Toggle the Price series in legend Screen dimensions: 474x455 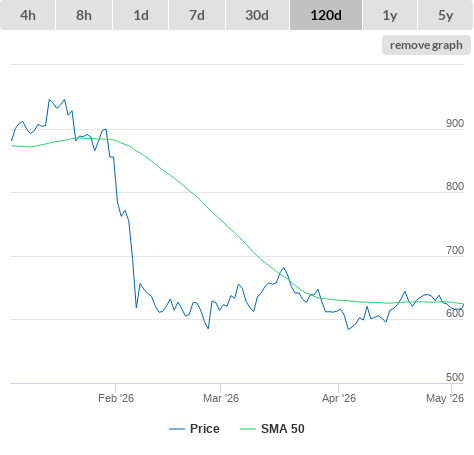coord(204,429)
